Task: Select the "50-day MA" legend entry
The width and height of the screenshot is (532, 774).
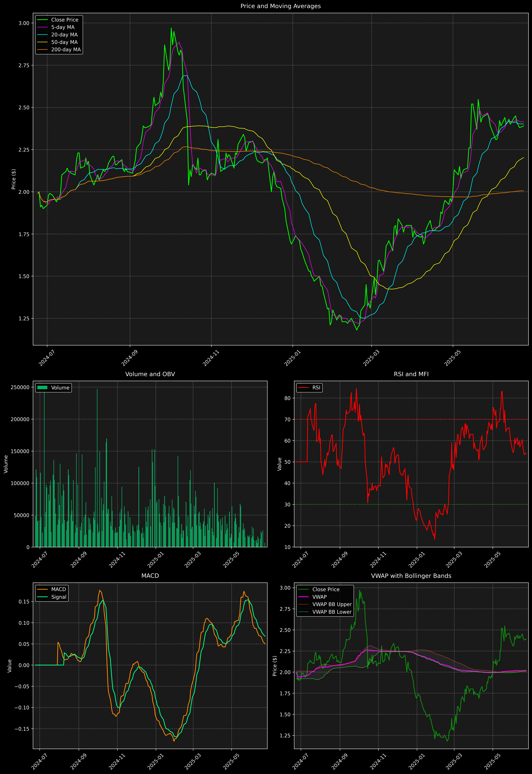Action: click(x=64, y=42)
